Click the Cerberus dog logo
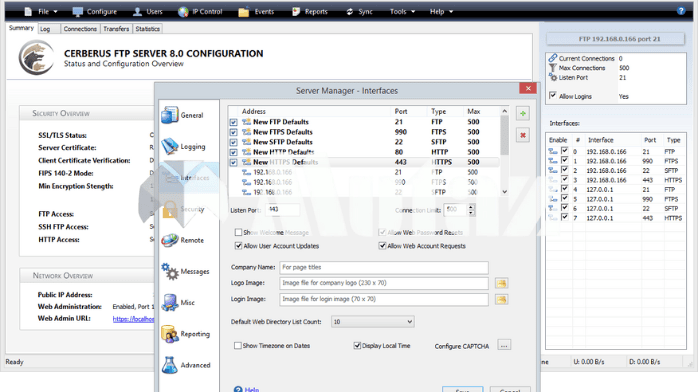This screenshot has height=392, width=698. coord(37,57)
